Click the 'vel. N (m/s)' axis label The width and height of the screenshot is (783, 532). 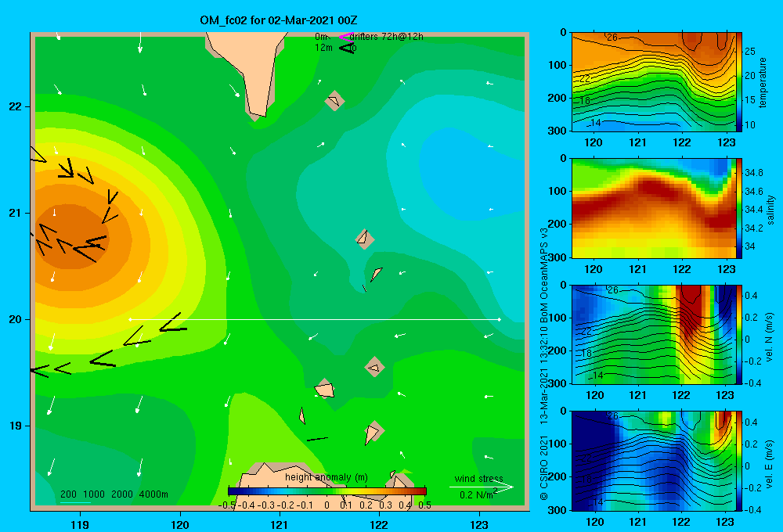(770, 337)
